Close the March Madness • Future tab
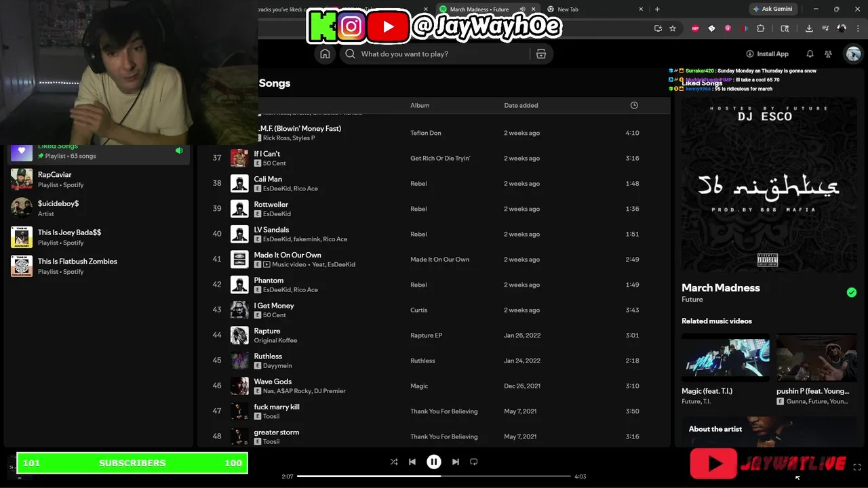Image resolution: width=868 pixels, height=488 pixels. click(534, 9)
